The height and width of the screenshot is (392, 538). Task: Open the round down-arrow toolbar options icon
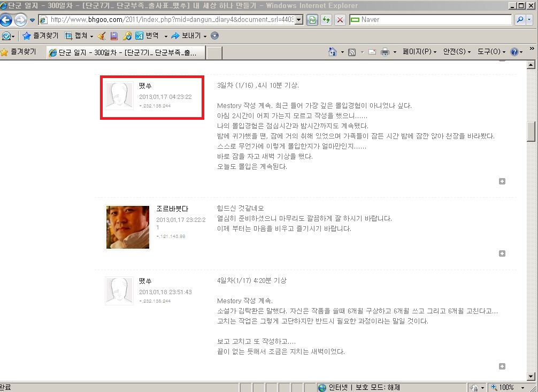214,36
